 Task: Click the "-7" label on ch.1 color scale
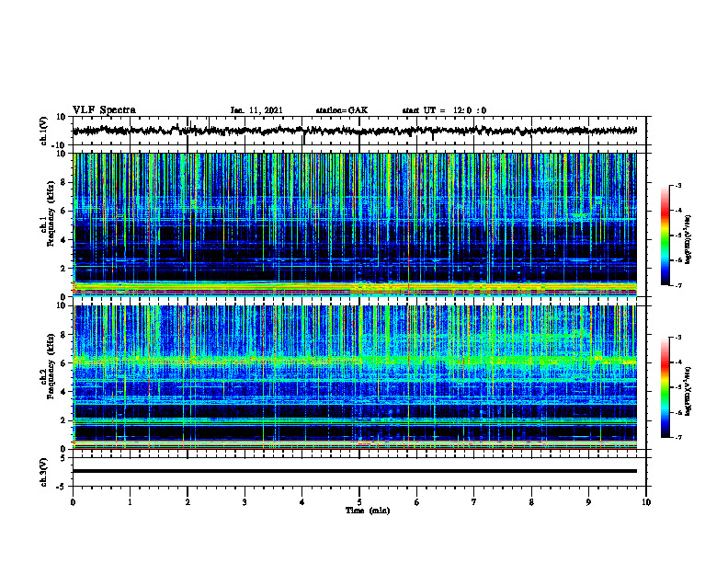(x=678, y=285)
